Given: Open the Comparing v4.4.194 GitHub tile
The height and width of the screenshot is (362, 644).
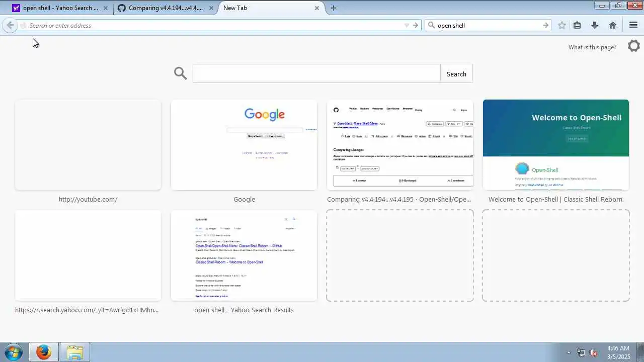Looking at the screenshot, I should click(400, 145).
